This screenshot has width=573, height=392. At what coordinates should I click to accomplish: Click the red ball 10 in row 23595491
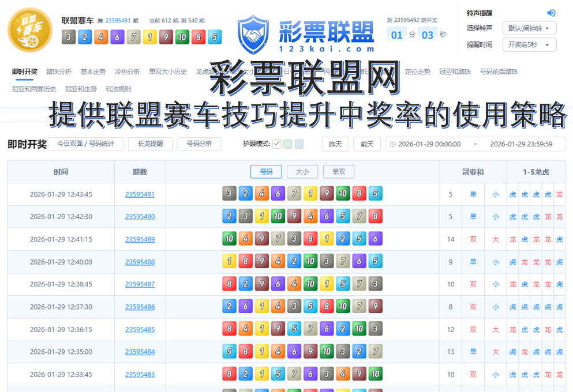click(x=343, y=194)
